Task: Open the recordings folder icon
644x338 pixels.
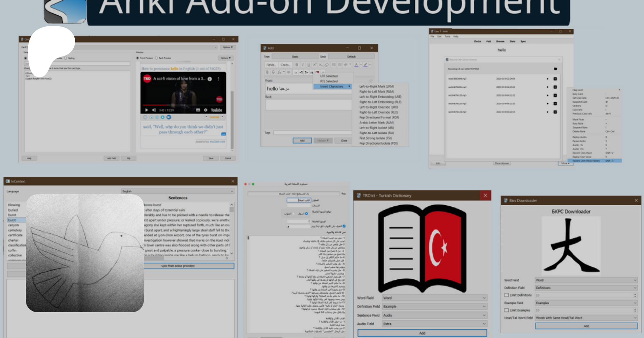Action: click(555, 69)
